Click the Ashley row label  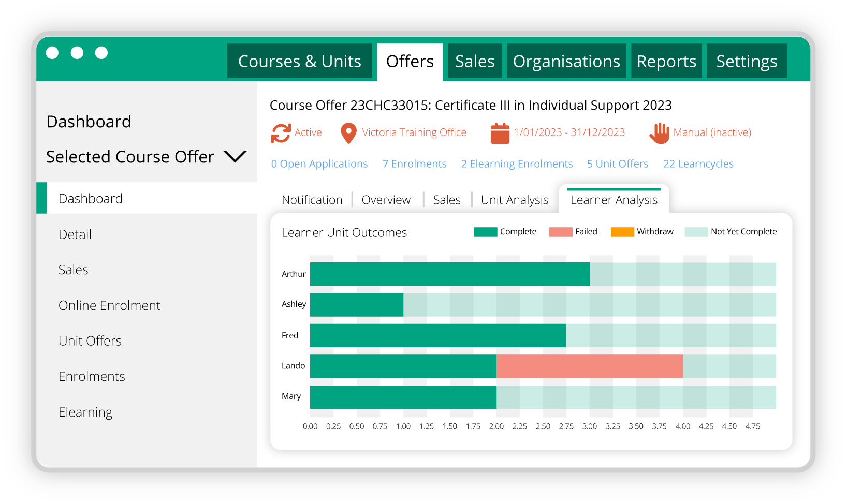pyautogui.click(x=294, y=304)
